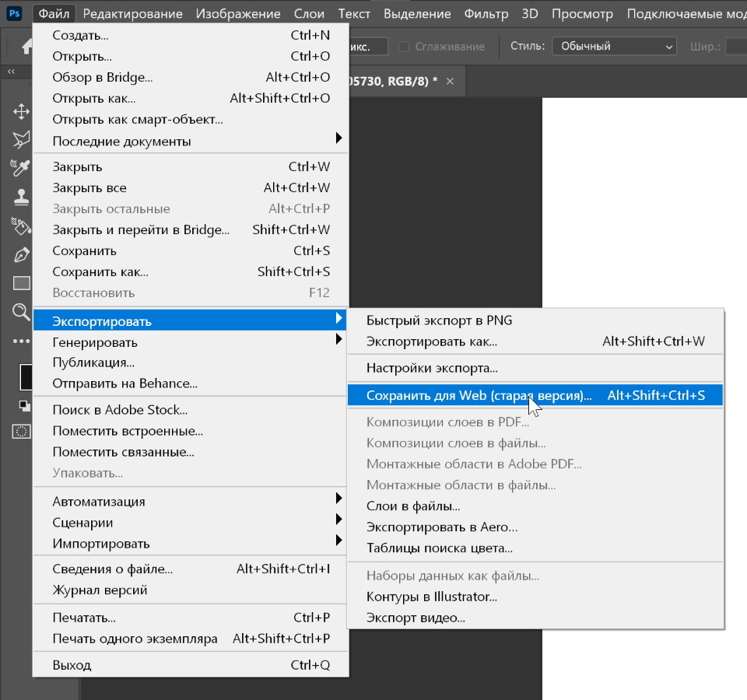Select Быстрый экспорт в PNG

click(535, 320)
